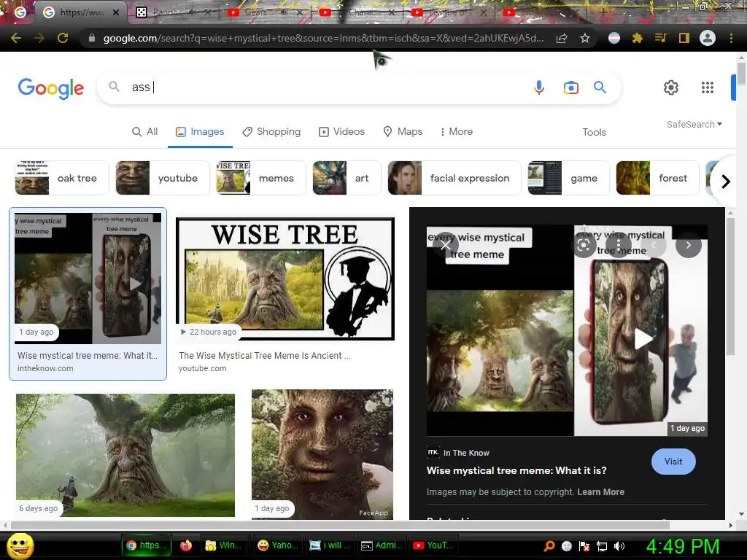Expand the SafeSearch dropdown
The image size is (747, 560).
pyautogui.click(x=694, y=124)
